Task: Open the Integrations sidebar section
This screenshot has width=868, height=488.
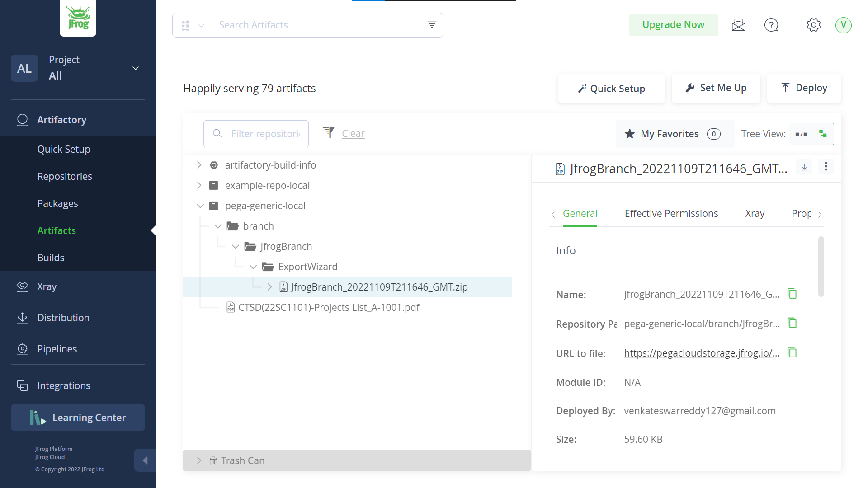Action: point(64,385)
